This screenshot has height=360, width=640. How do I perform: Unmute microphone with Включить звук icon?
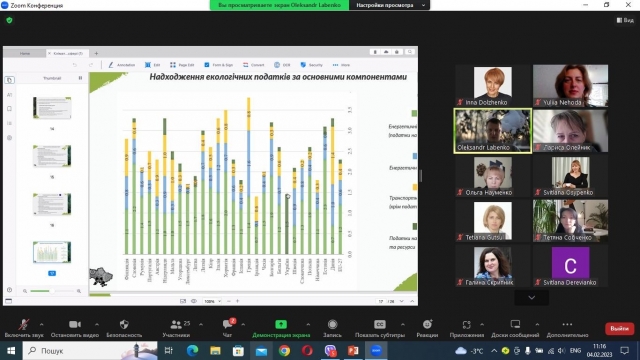pos(24,324)
